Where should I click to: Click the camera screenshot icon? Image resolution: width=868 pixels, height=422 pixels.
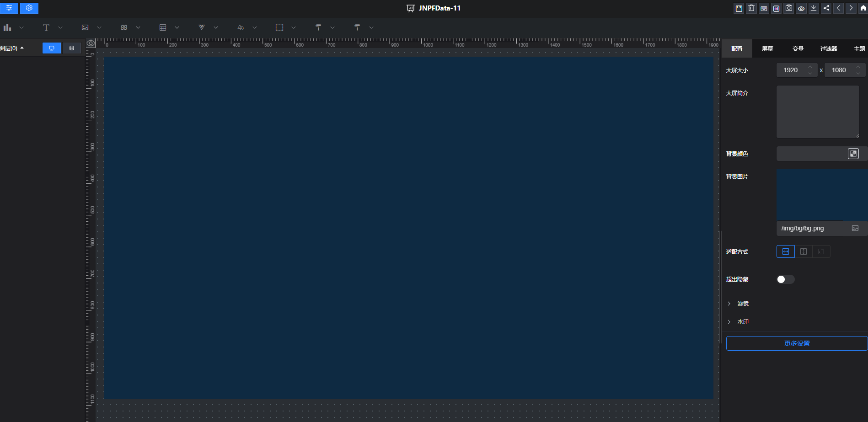pos(789,8)
